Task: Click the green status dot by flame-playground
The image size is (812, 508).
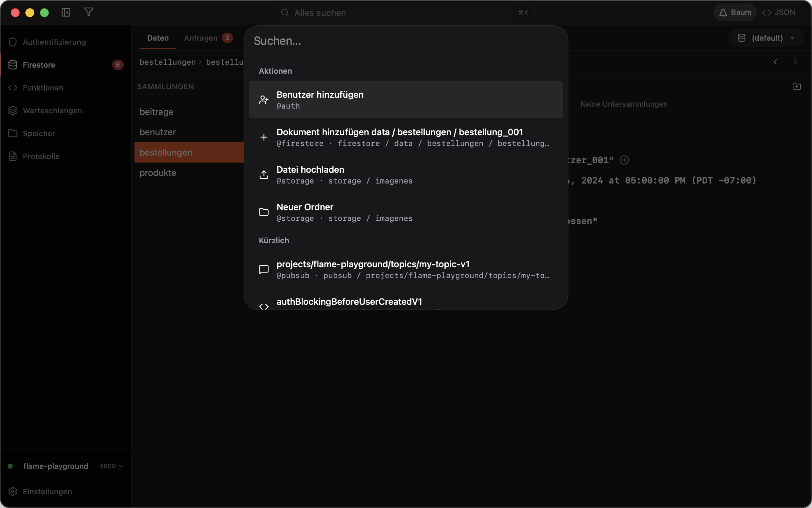Action: 10,466
